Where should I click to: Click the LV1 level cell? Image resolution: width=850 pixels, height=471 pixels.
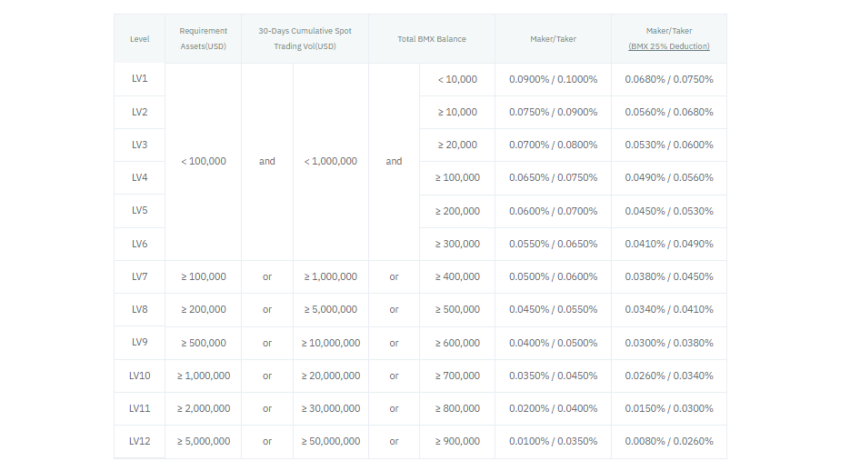coord(139,79)
